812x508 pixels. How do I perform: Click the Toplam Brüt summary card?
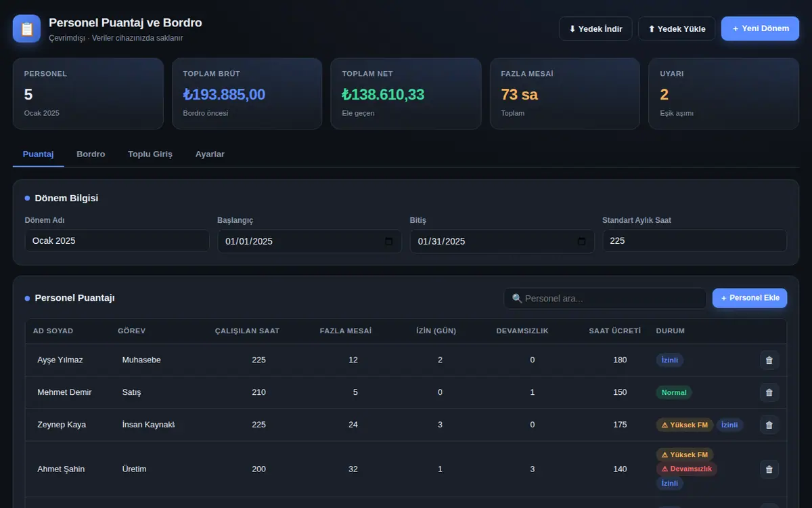pyautogui.click(x=247, y=93)
